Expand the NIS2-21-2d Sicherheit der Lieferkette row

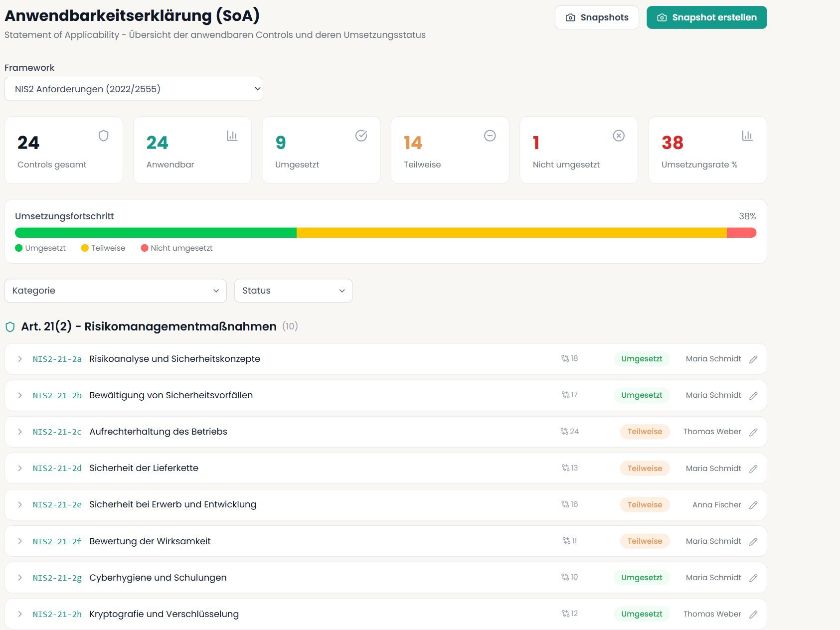tap(20, 468)
